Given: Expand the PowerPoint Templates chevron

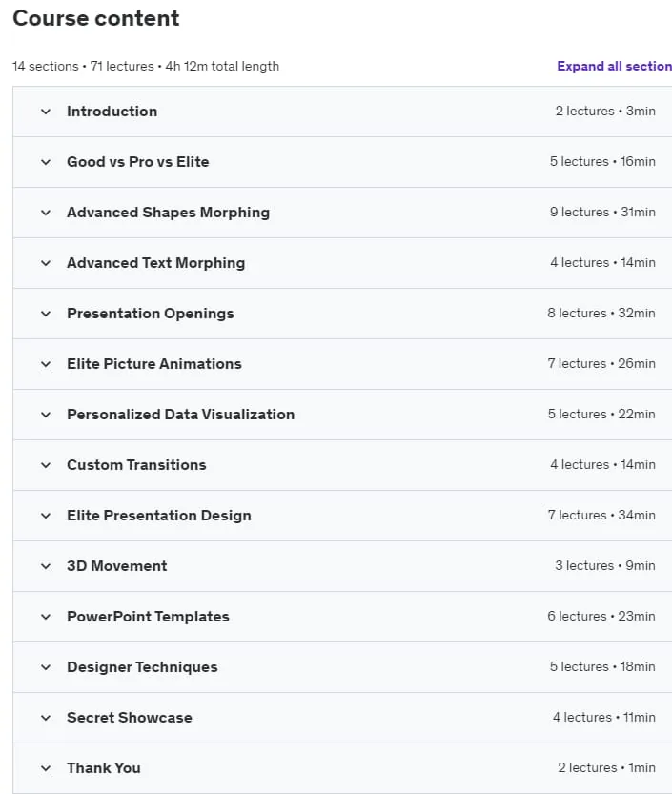Looking at the screenshot, I should point(46,617).
